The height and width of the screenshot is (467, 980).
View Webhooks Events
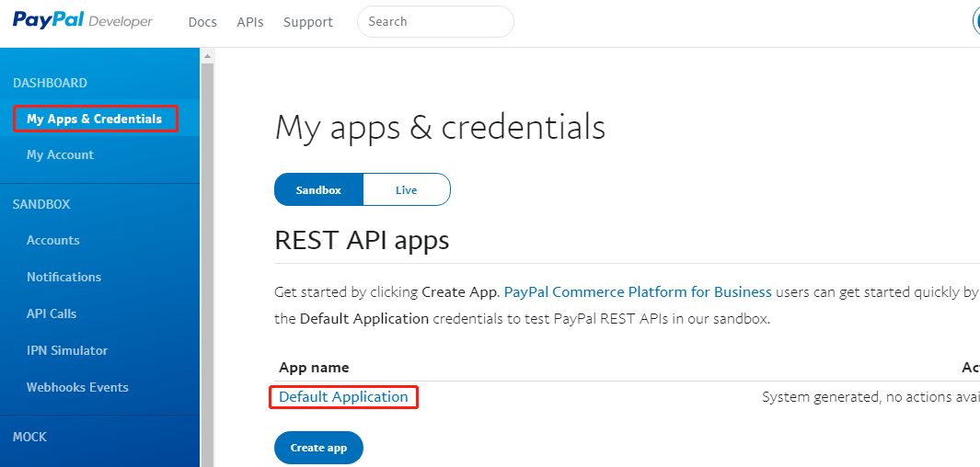point(77,387)
